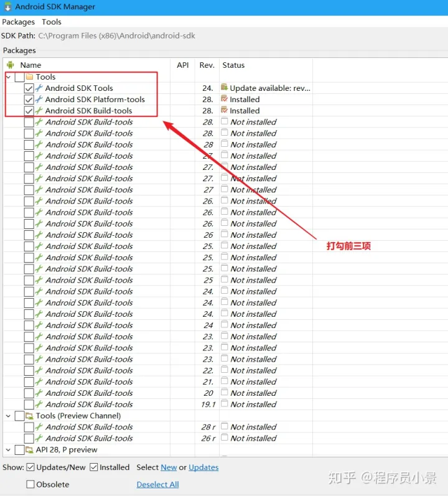The height and width of the screenshot is (496, 448).
Task: Select the 'Android SDK Tools' row name
Action: (x=79, y=88)
